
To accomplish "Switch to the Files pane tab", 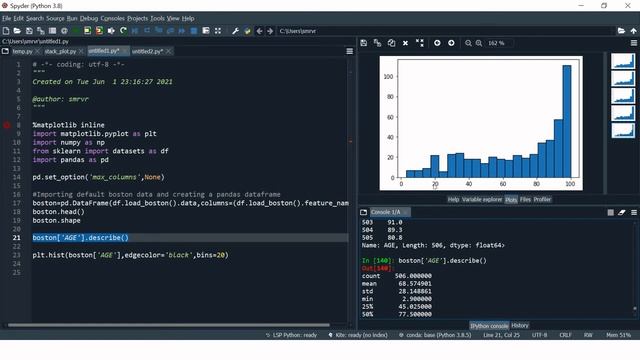I will pyautogui.click(x=525, y=200).
